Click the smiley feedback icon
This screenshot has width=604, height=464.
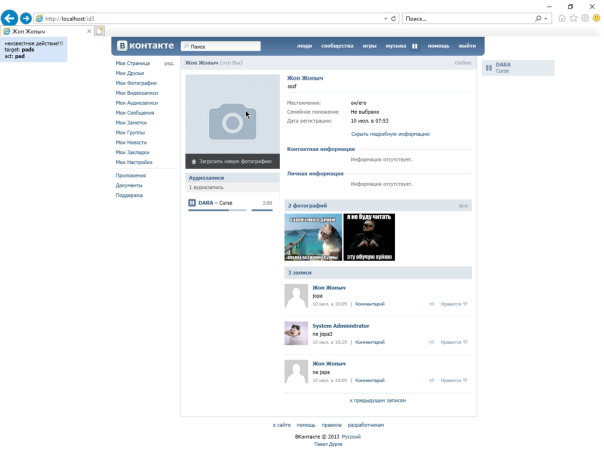(x=596, y=18)
